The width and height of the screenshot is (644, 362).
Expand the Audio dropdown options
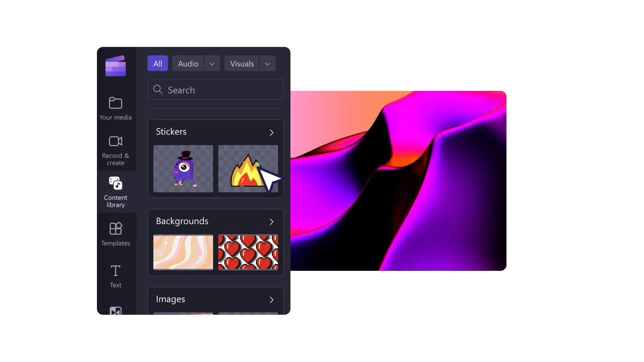pos(211,64)
